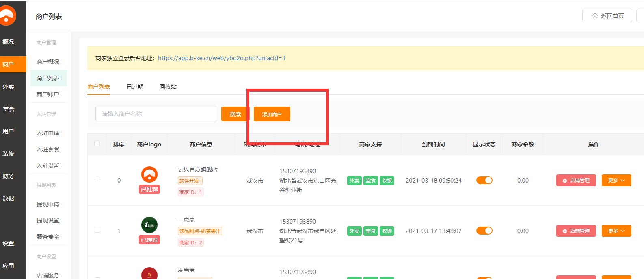Open the merchant backend login URL
The image size is (644, 279).
click(x=222, y=58)
